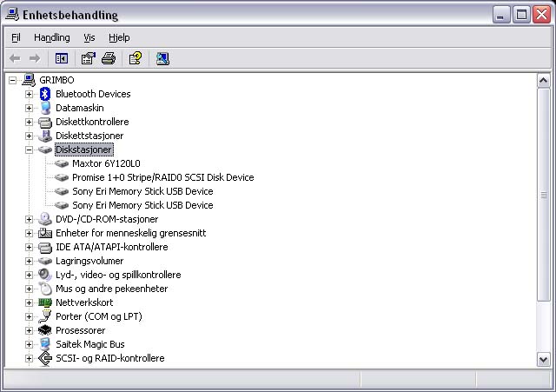Image resolution: width=556 pixels, height=392 pixels.
Task: Select the Saitek Magic Bus label
Action: 90,344
